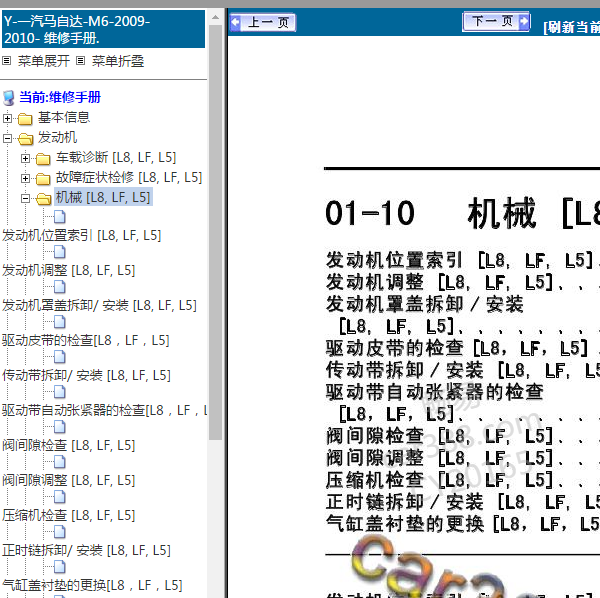Viewport: 600px width, 598px height.
Task: Go to the previous page (上一页)
Action: [263, 22]
